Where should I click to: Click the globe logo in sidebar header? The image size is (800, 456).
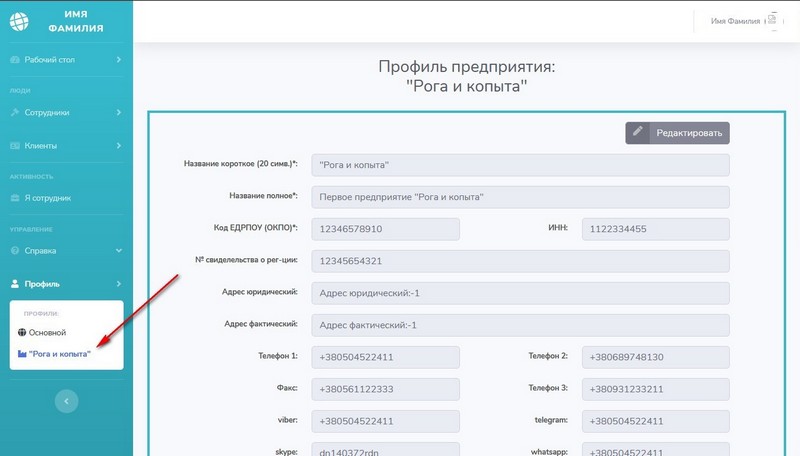coord(19,19)
